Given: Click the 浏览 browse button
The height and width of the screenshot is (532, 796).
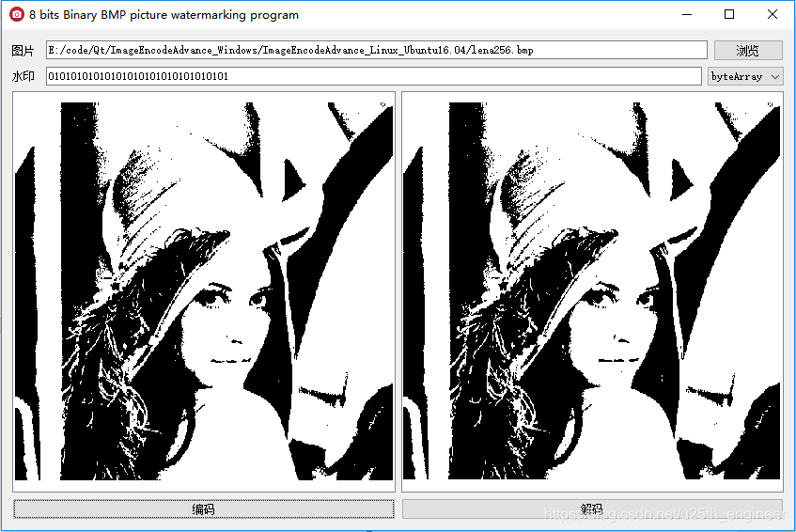Looking at the screenshot, I should [748, 50].
